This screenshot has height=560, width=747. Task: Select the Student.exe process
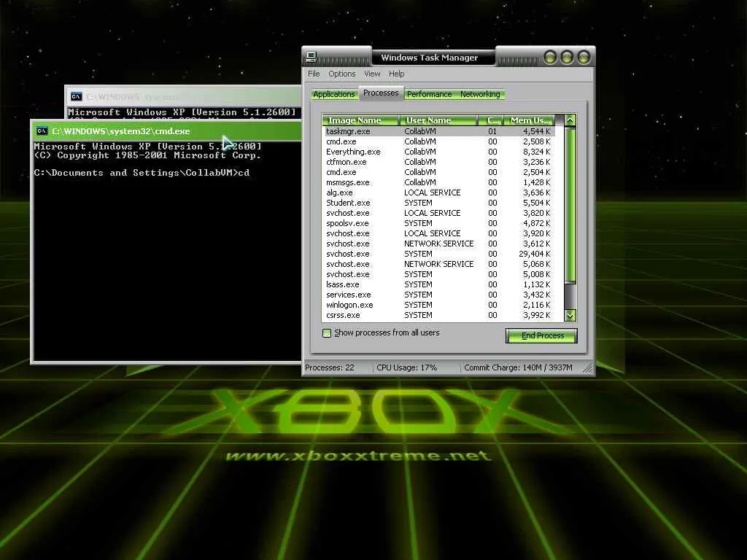[438, 203]
